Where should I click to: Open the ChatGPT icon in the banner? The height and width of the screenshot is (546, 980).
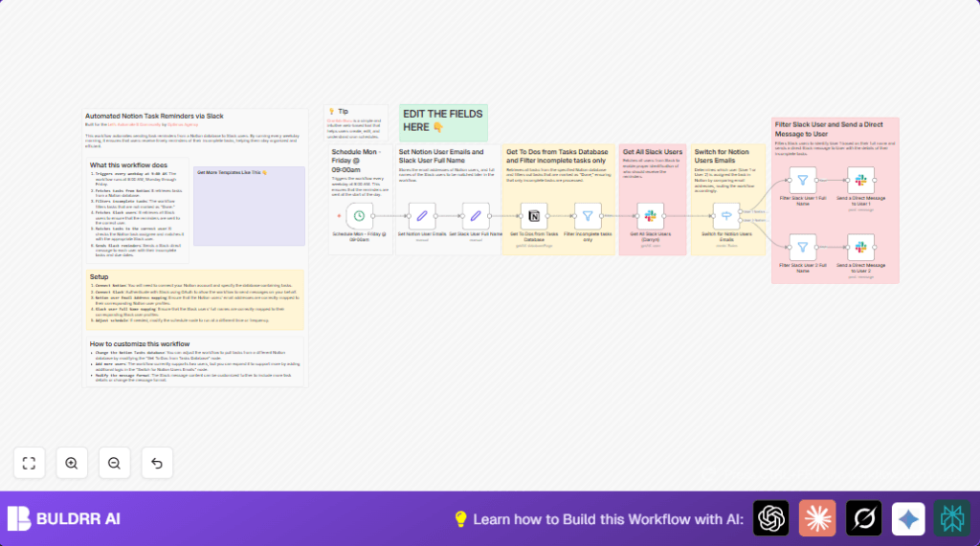click(x=770, y=518)
